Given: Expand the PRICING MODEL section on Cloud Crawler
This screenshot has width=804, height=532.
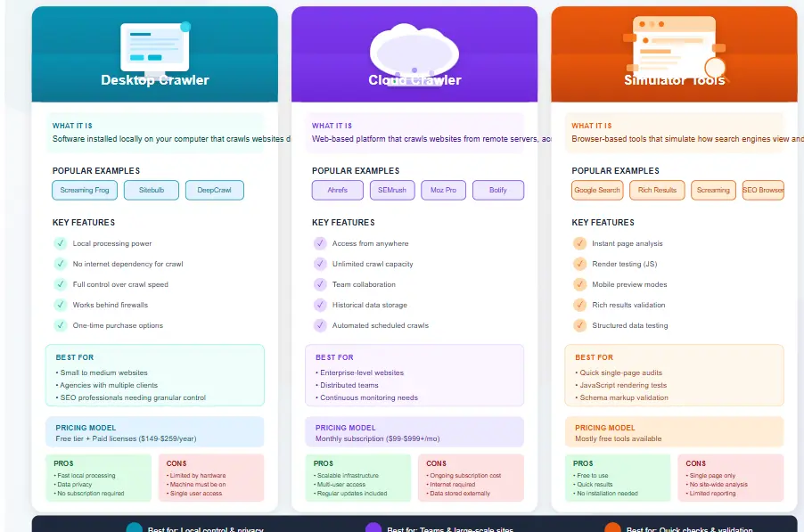Looking at the screenshot, I should click(347, 428).
